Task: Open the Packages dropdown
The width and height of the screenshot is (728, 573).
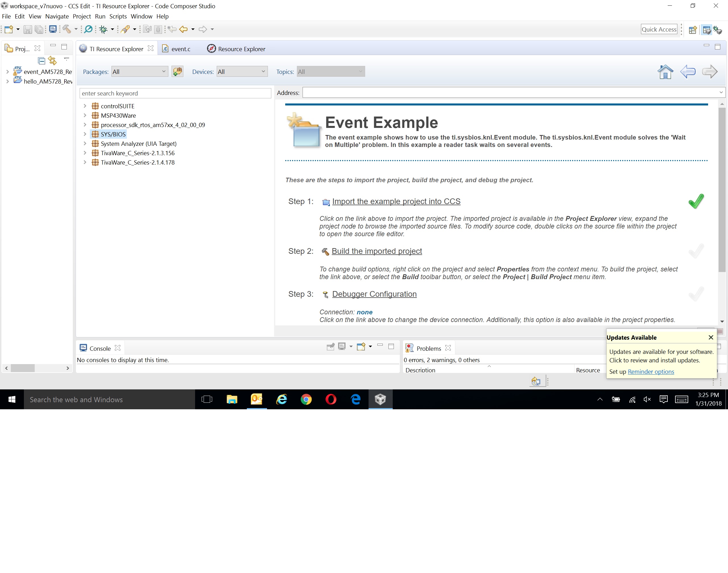Action: (x=140, y=71)
